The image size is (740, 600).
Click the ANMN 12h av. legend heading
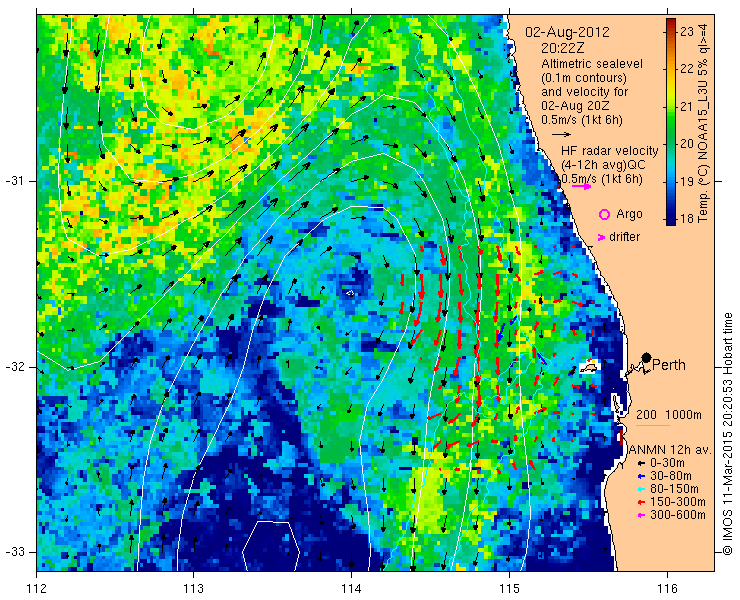(671, 450)
